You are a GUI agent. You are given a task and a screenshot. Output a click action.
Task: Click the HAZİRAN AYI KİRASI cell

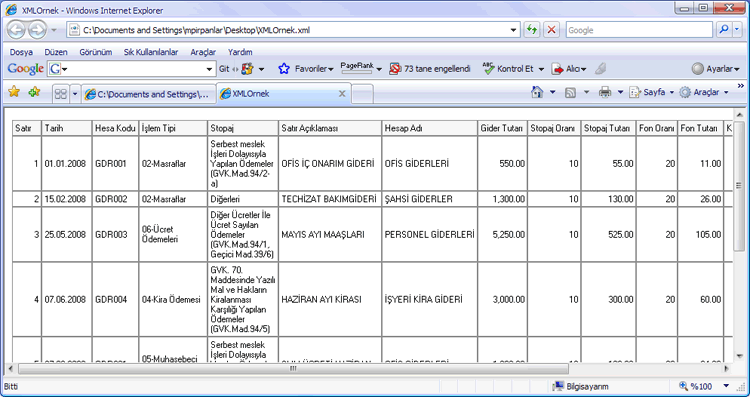coord(330,299)
